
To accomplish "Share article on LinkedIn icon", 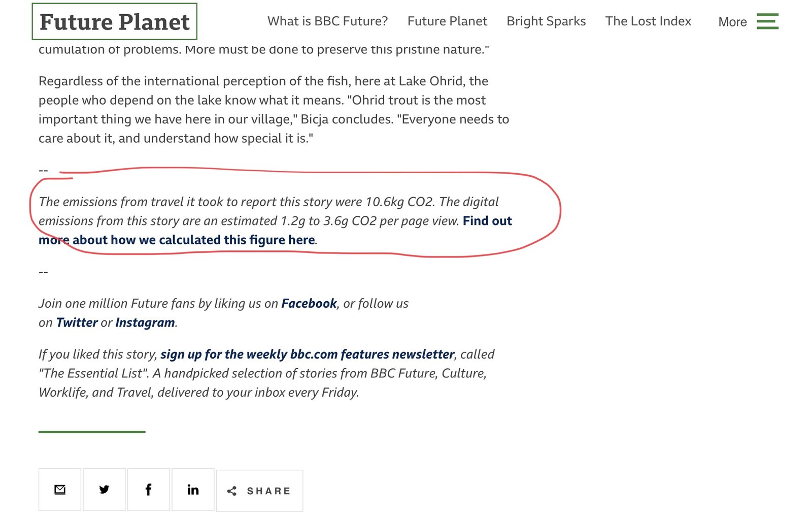I will pos(193,490).
